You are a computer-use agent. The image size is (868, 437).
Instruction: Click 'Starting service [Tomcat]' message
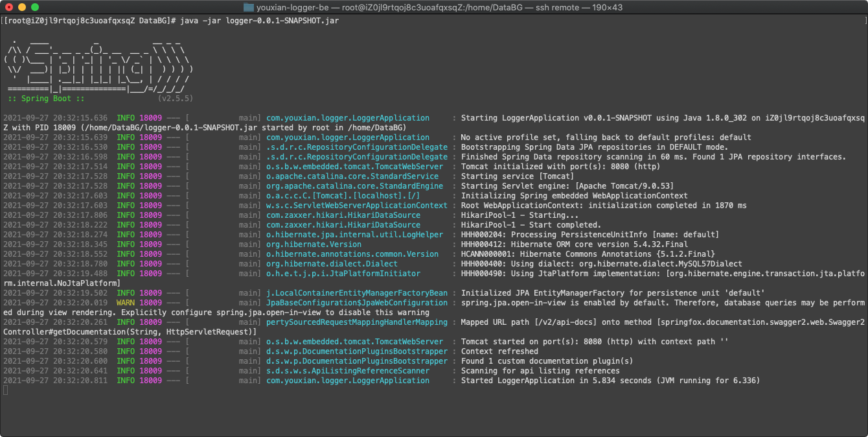[517, 176]
